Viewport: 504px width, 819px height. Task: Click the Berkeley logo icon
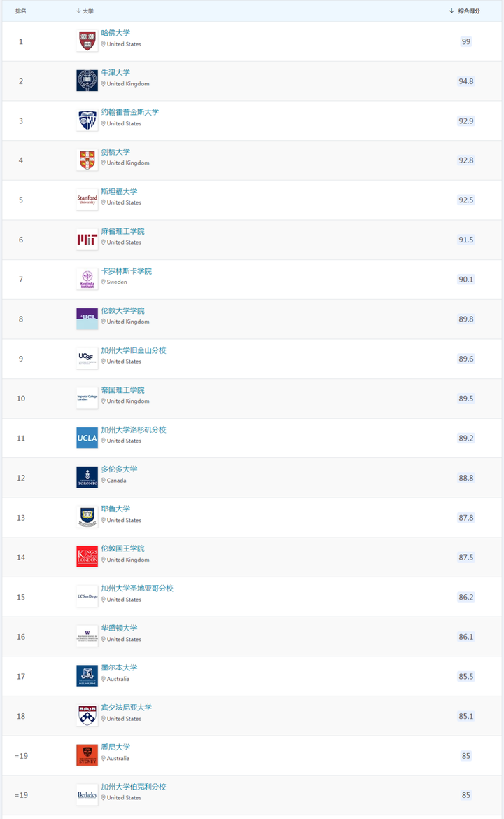pos(87,795)
